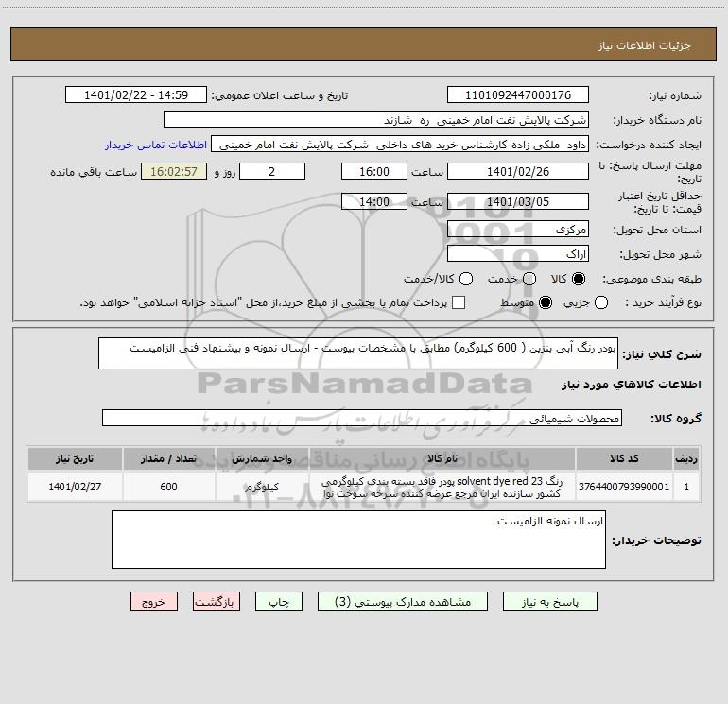Click the نام کالا column header
Screen dimensions: 728x704
point(442,459)
